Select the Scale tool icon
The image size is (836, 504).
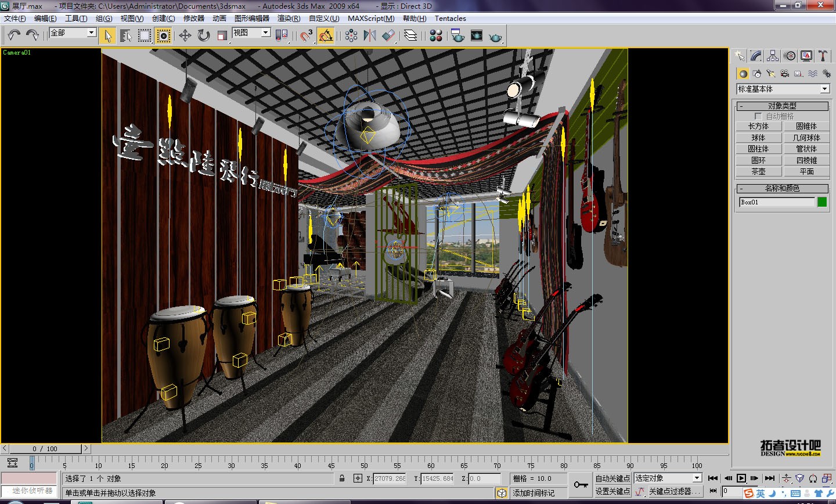pyautogui.click(x=222, y=35)
